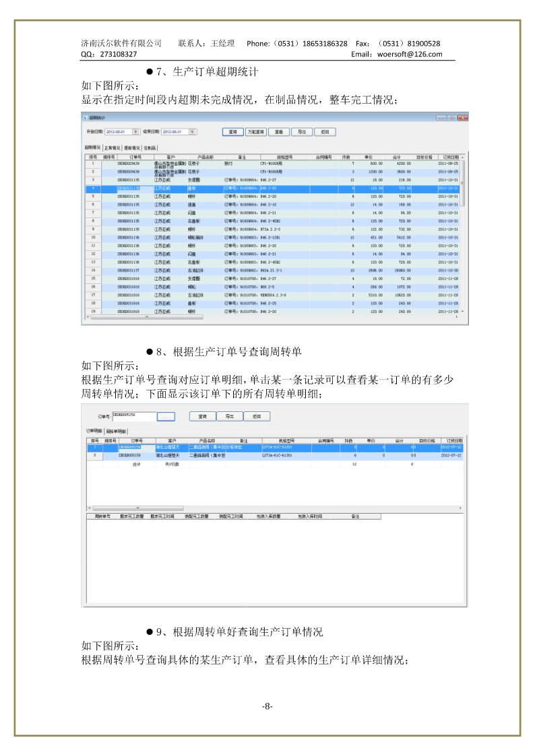Click the 超期统计 window title icon
Screen dimensions: 535x756
coord(86,118)
